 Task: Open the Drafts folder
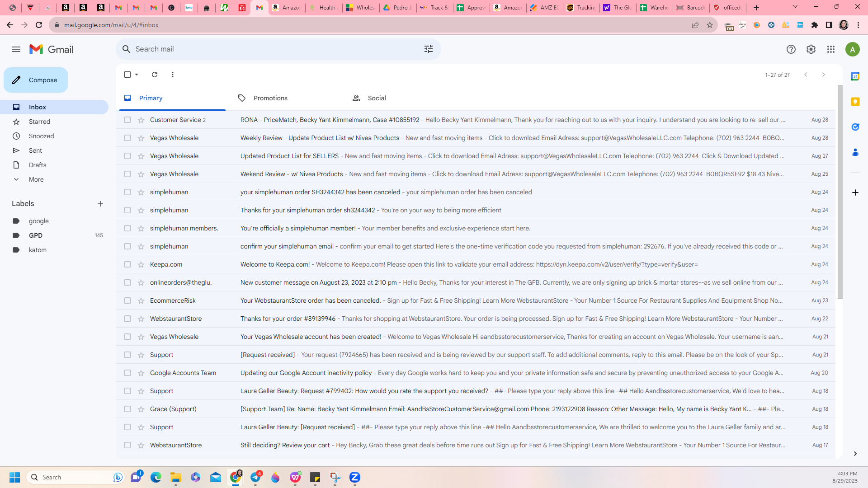54,165
